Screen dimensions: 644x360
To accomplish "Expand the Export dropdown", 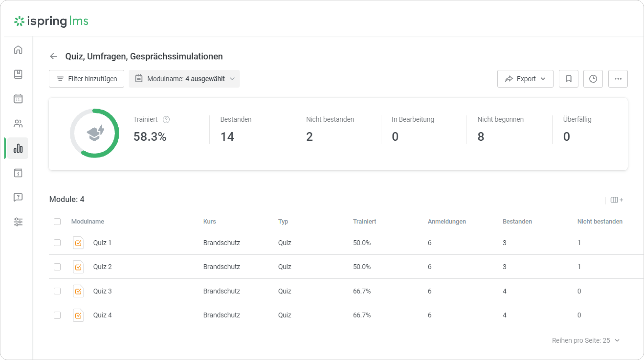I will coord(525,79).
